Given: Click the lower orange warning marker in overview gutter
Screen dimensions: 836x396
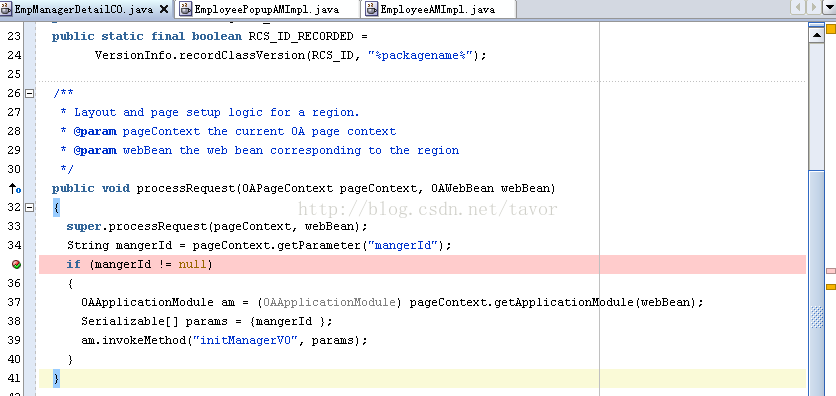Looking at the screenshot, I should (x=831, y=287).
